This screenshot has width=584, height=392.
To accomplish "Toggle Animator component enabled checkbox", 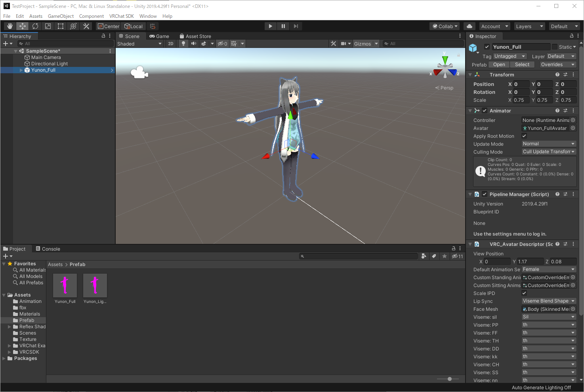I will (x=485, y=111).
